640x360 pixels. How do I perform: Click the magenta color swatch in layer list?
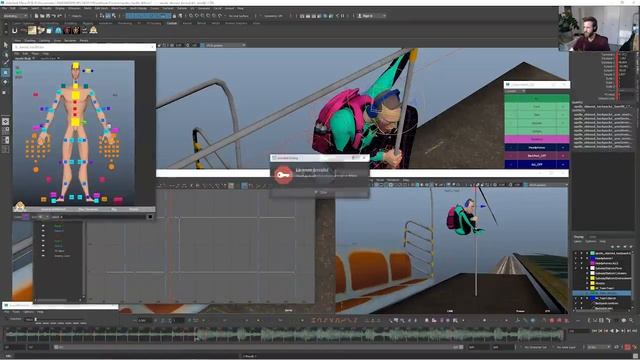[x=592, y=263]
